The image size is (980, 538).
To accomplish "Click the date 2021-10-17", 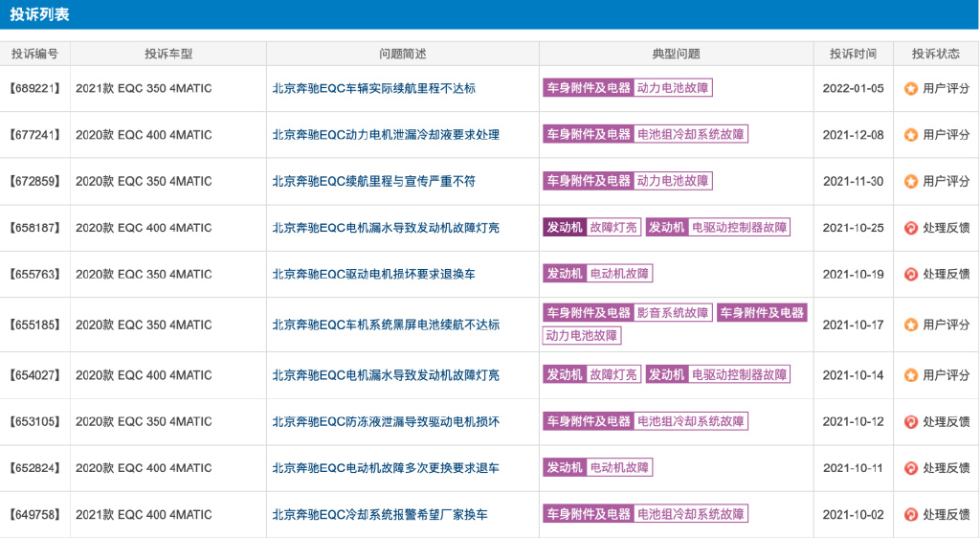I will (x=853, y=325).
